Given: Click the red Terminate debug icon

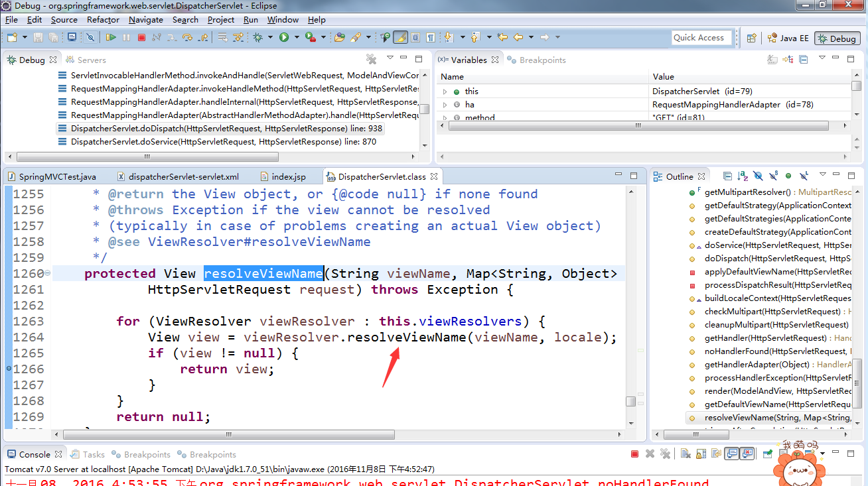Looking at the screenshot, I should [x=141, y=37].
